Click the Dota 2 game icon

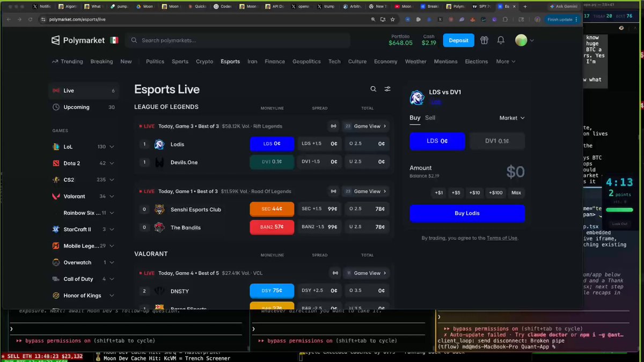point(56,163)
